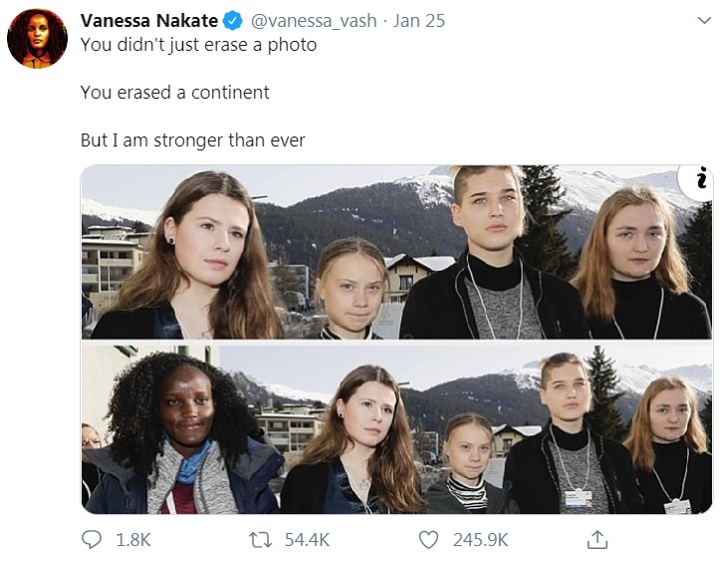728x561 pixels.
Task: Like the tweet with the heart icon
Action: pyautogui.click(x=429, y=539)
